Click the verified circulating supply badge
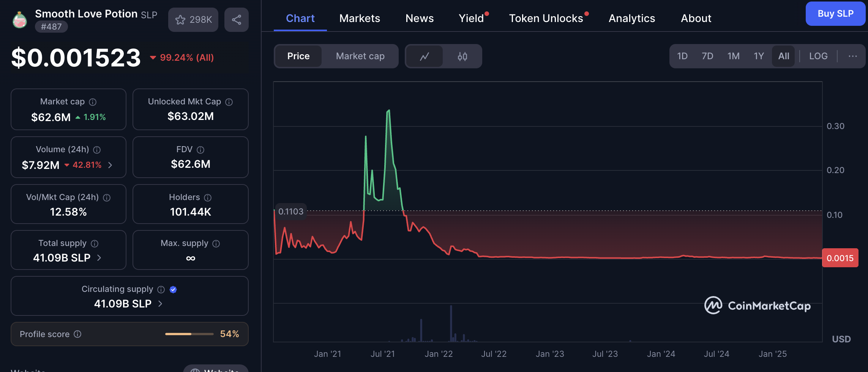Screen dimensions: 868x372 pos(173,290)
